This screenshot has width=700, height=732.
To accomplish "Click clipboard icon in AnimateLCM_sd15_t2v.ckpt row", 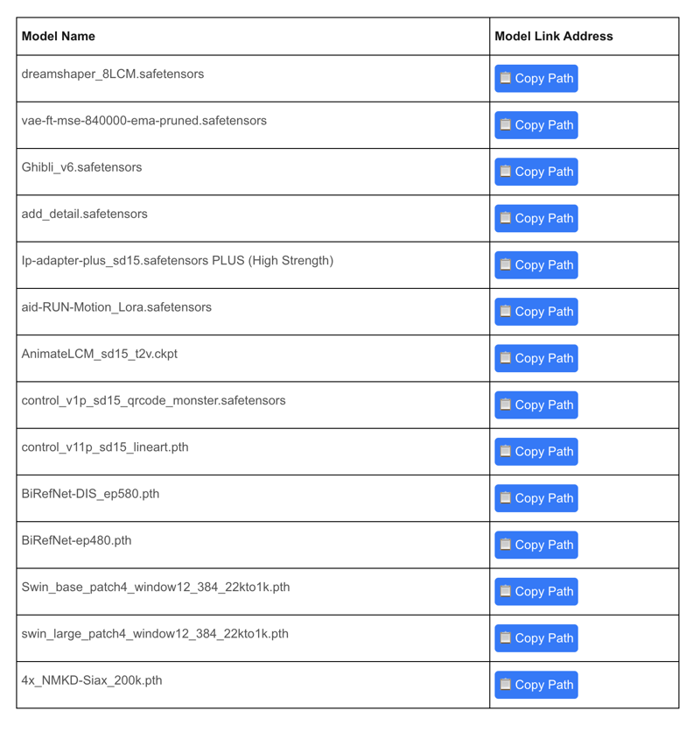I will 506,358.
